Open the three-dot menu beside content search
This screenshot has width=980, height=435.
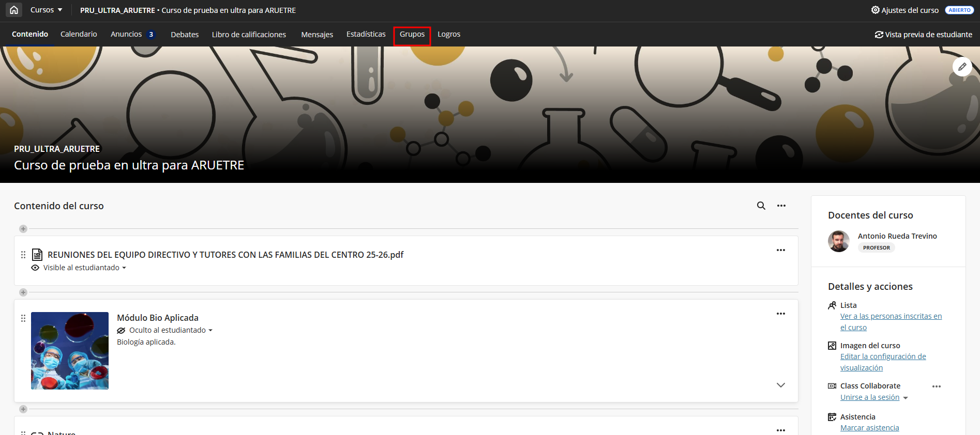(781, 206)
